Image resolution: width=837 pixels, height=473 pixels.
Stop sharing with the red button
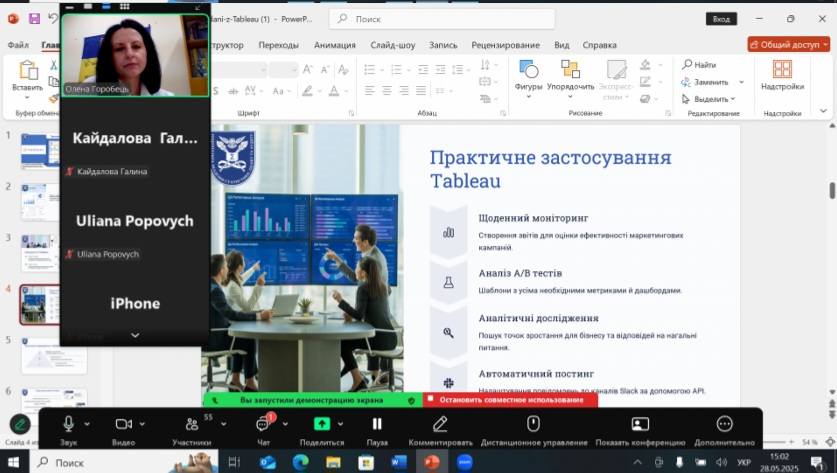pos(510,400)
